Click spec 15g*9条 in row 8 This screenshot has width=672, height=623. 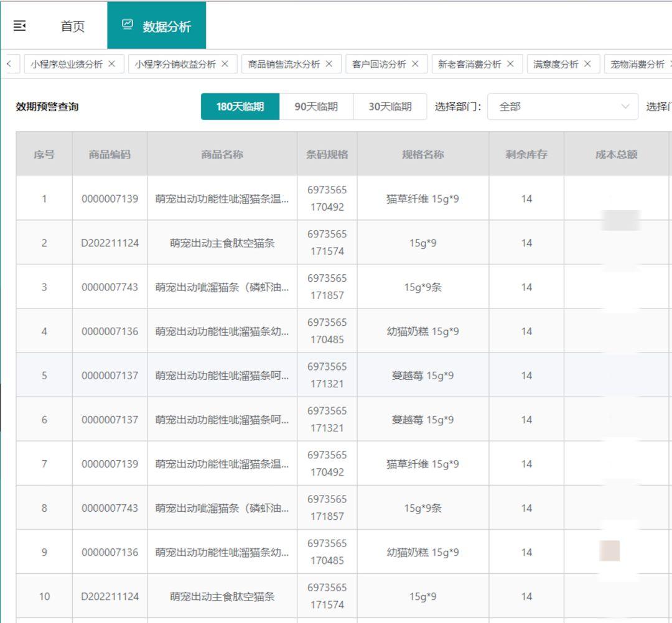pyautogui.click(x=422, y=508)
